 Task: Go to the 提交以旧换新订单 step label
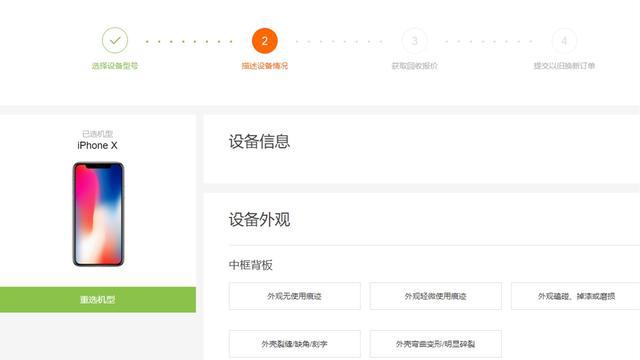tap(564, 66)
